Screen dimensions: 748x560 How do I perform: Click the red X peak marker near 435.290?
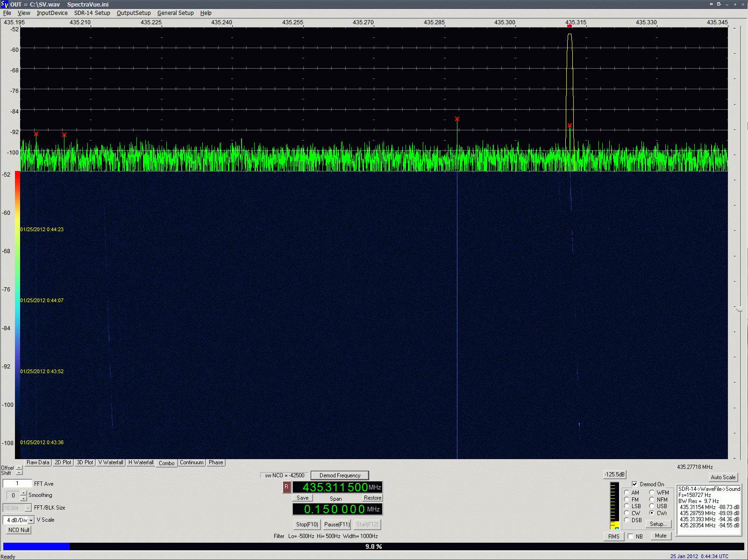(x=457, y=119)
